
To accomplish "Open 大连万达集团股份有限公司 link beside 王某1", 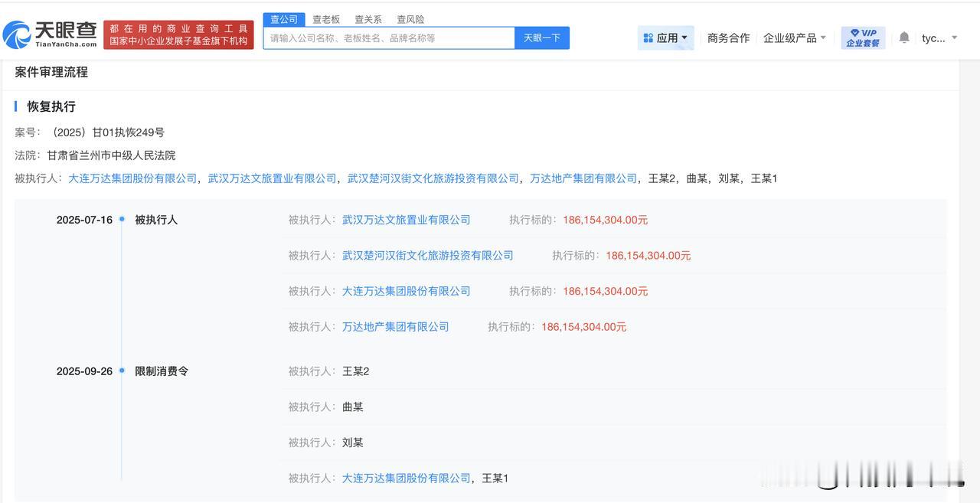I will (407, 479).
